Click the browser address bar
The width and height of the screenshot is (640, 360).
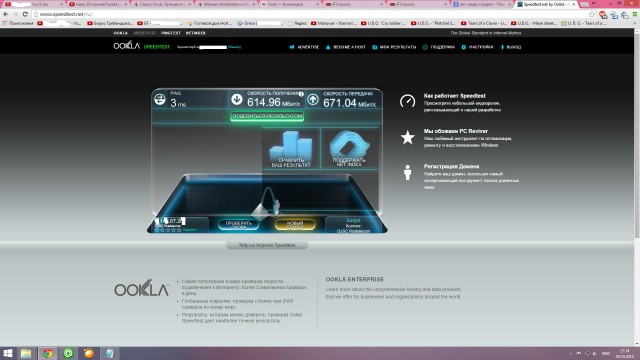coord(310,14)
